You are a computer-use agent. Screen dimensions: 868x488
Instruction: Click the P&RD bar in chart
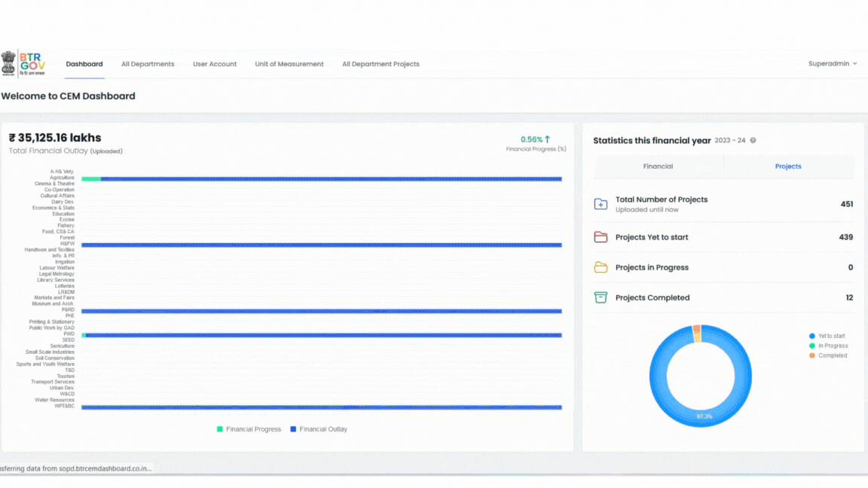pyautogui.click(x=322, y=311)
